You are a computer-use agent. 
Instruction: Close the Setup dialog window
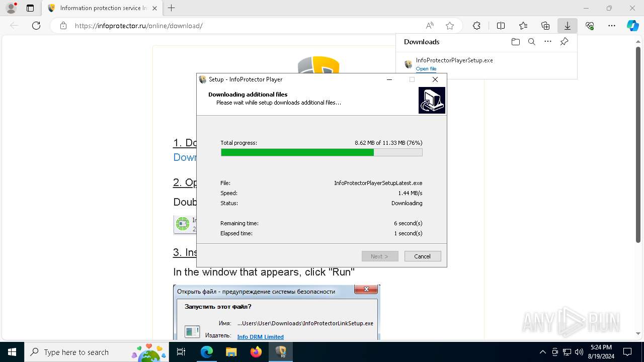(x=435, y=79)
